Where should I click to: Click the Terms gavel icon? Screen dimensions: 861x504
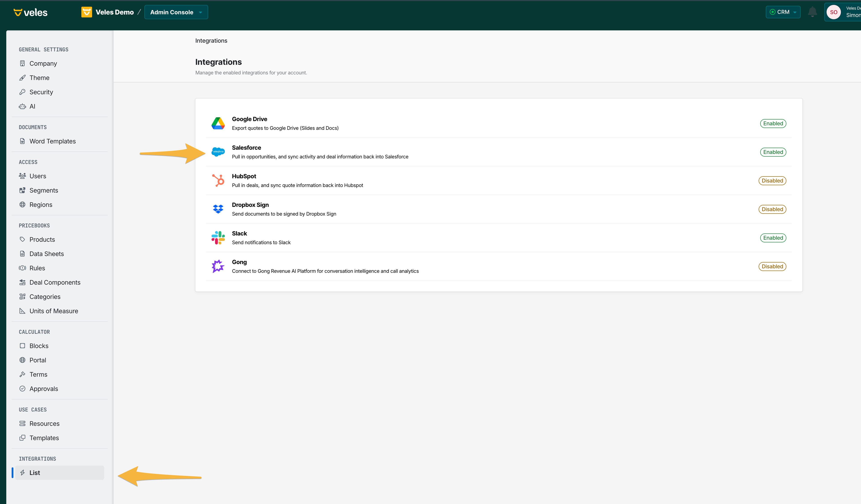coord(23,375)
